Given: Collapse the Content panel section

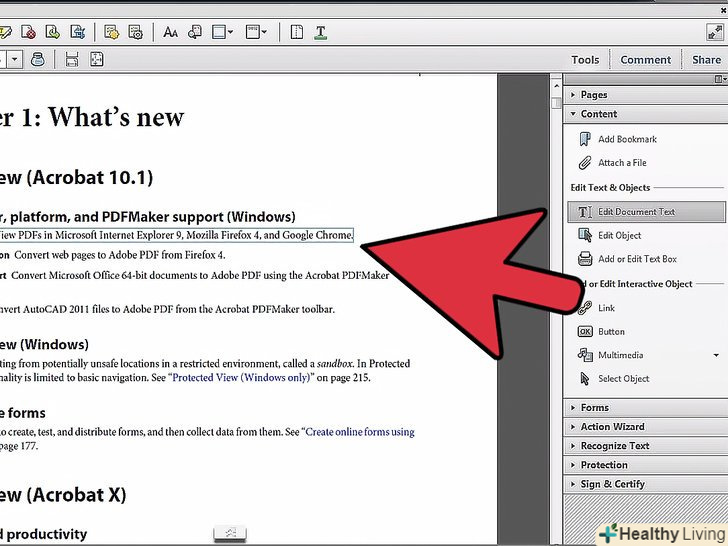Looking at the screenshot, I should pyautogui.click(x=645, y=114).
